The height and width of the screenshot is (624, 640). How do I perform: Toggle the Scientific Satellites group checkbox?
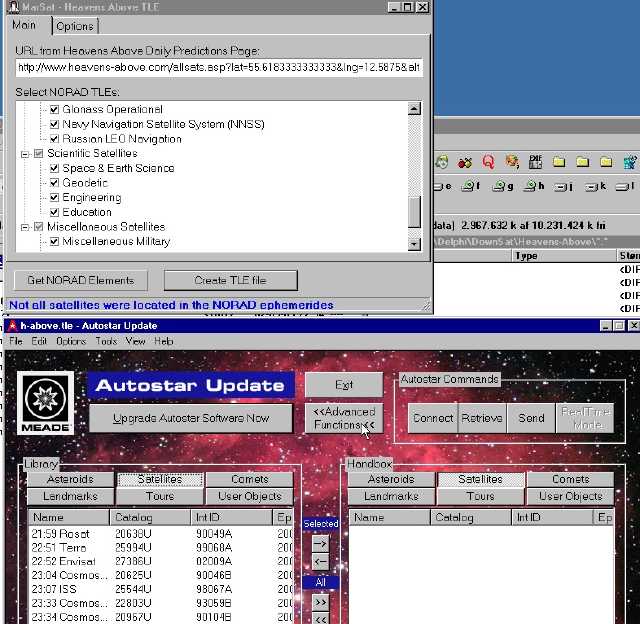coord(38,153)
